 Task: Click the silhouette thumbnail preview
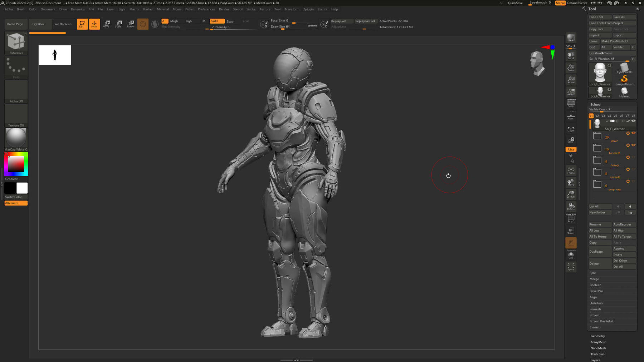[55, 55]
